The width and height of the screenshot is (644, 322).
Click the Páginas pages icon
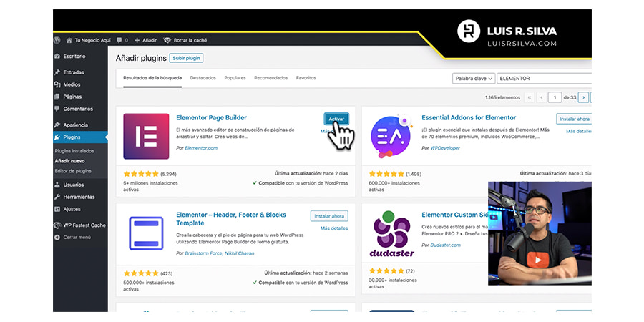coord(57,97)
